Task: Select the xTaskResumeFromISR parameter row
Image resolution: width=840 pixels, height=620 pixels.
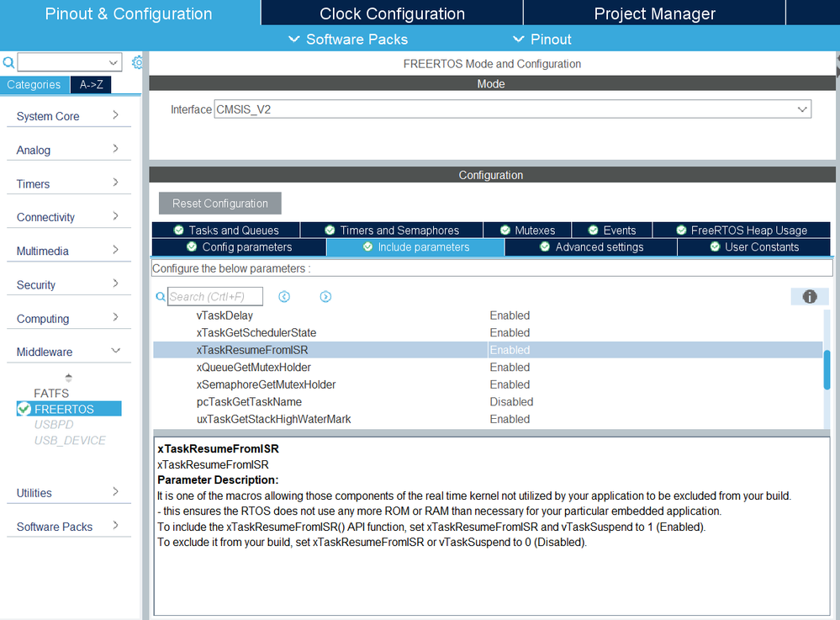Action: [x=488, y=349]
